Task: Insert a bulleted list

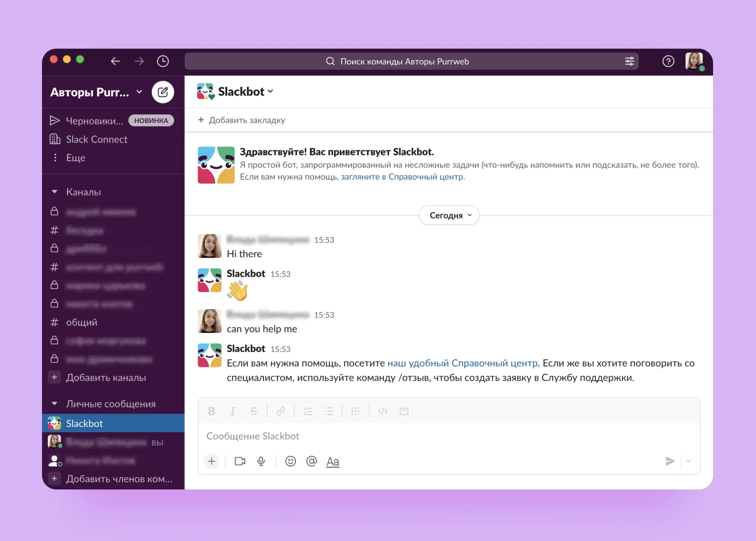Action: [x=329, y=411]
